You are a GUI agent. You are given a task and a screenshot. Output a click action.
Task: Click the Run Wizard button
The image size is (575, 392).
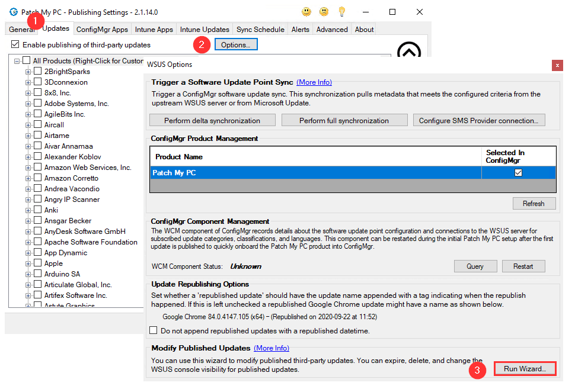[x=525, y=368]
